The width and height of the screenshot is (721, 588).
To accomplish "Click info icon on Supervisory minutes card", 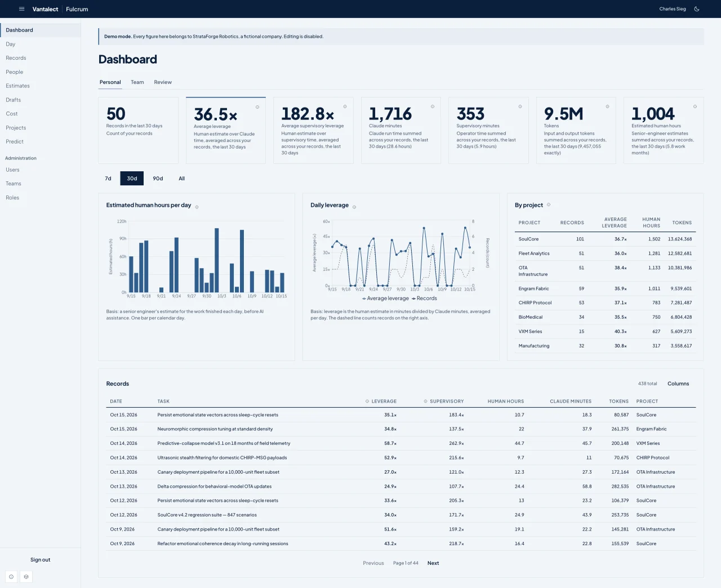I will 520,106.
